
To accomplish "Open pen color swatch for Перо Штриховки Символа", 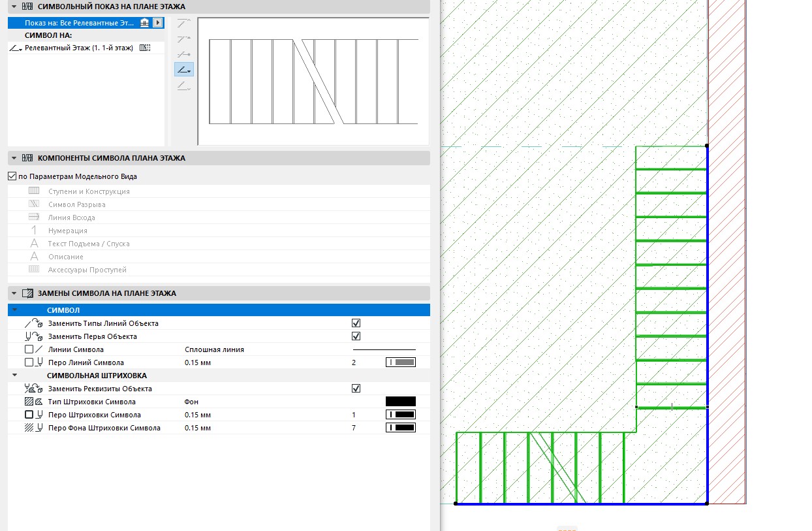I will (x=401, y=415).
